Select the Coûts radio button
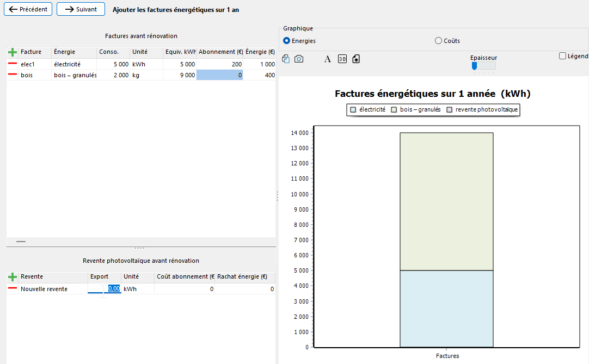The height and width of the screenshot is (364, 589). (438, 41)
